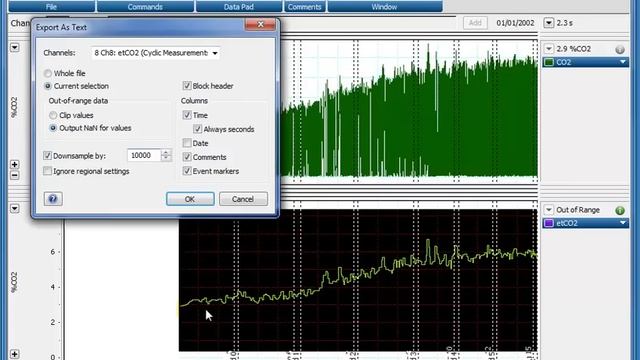Open the dialog help button
The width and height of the screenshot is (640, 360).
[x=53, y=199]
